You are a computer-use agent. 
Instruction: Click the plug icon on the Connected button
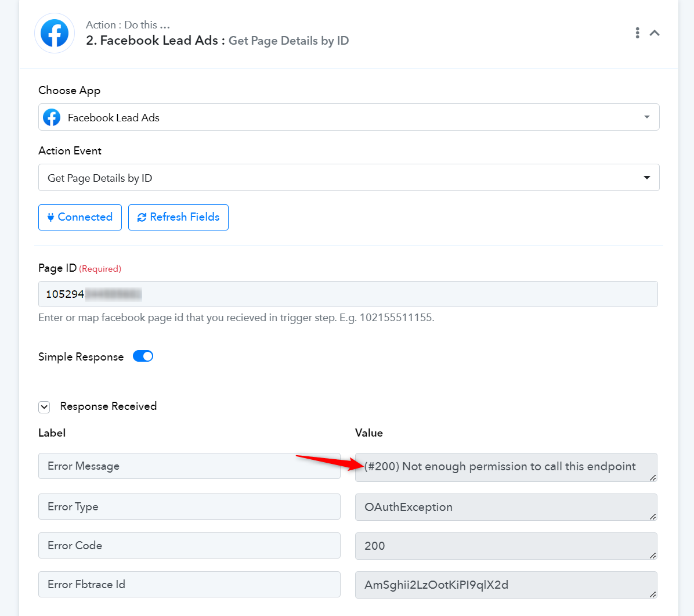(50, 217)
